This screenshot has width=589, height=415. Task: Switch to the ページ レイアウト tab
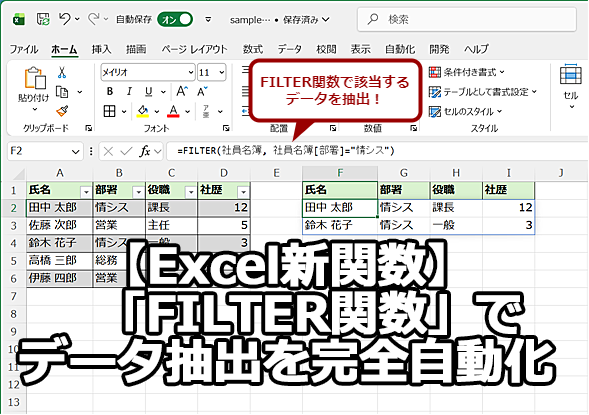coord(195,49)
